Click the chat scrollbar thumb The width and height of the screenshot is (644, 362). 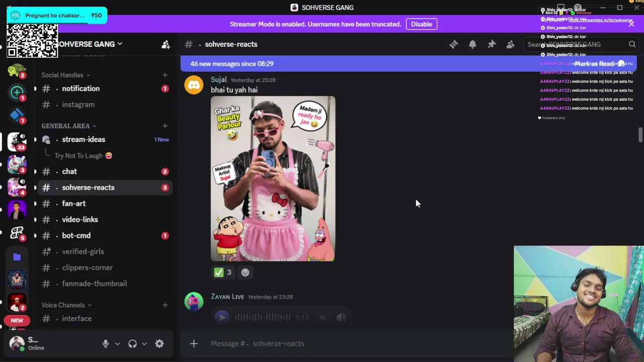click(x=640, y=135)
